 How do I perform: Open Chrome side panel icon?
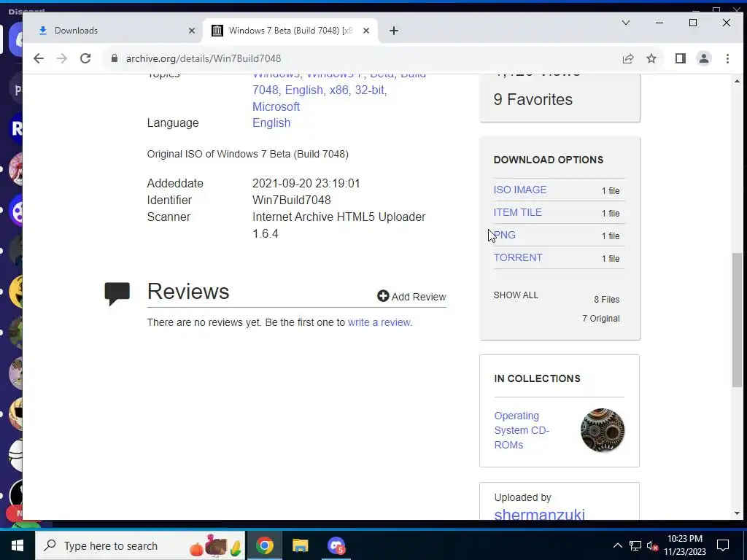click(x=681, y=58)
